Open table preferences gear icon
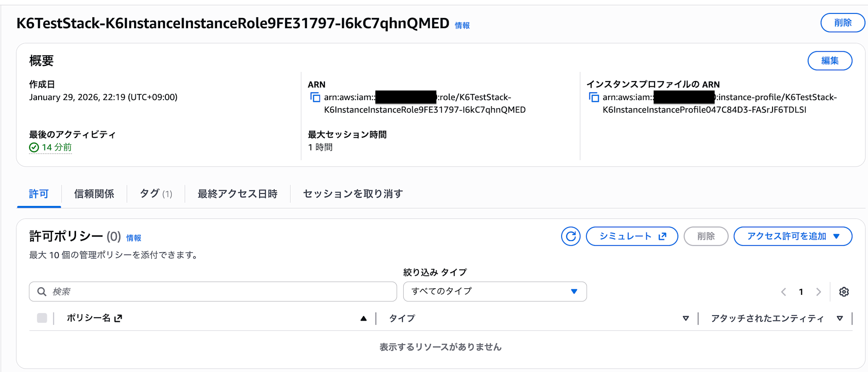Screen dimensions: 868x372 tap(844, 292)
